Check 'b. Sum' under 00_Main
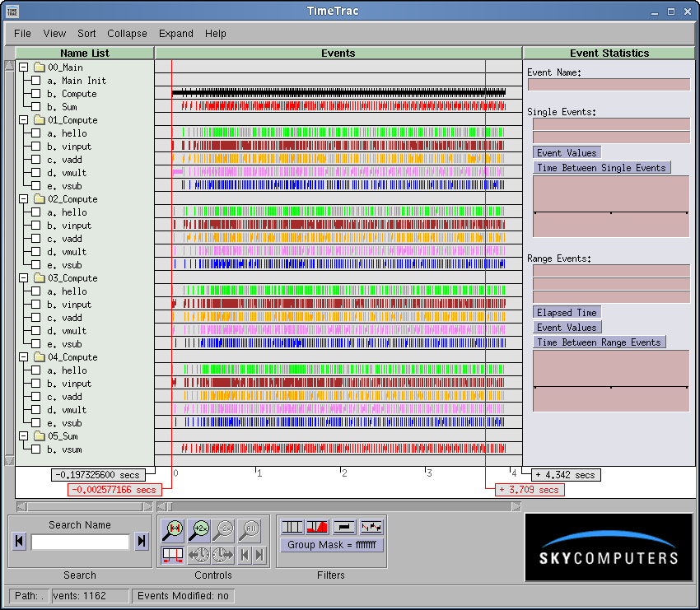Image resolution: width=700 pixels, height=610 pixels. (x=36, y=107)
